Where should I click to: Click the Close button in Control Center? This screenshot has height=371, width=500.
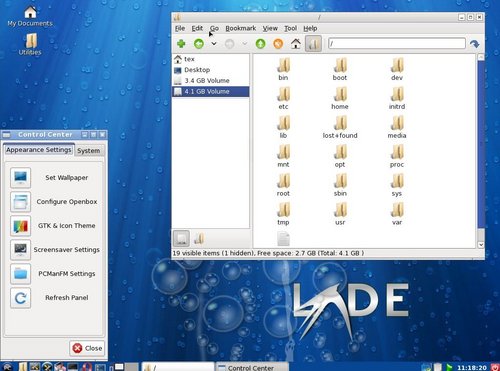pos(87,348)
